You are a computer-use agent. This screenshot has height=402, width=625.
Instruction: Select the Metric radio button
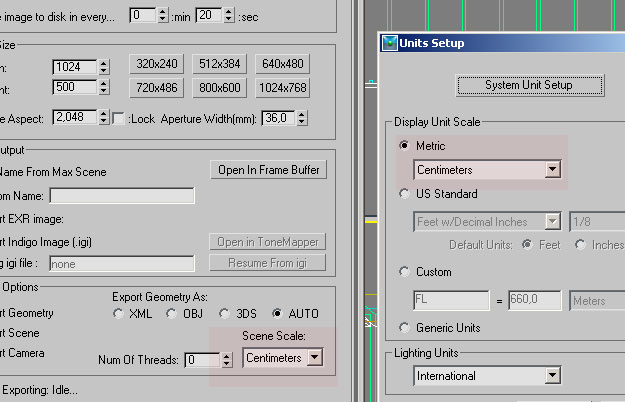[x=405, y=146]
